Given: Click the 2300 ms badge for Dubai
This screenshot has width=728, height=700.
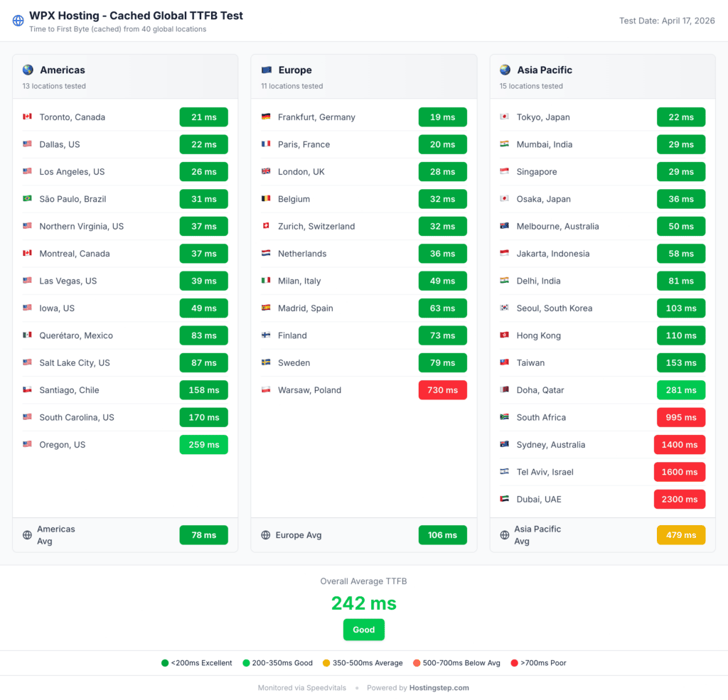Looking at the screenshot, I should 680,500.
